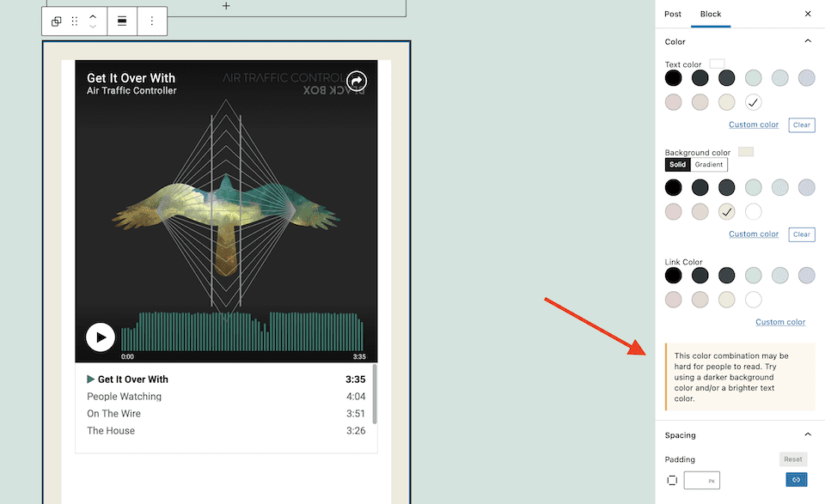
Task: Click the block type switcher icon
Action: point(56,21)
